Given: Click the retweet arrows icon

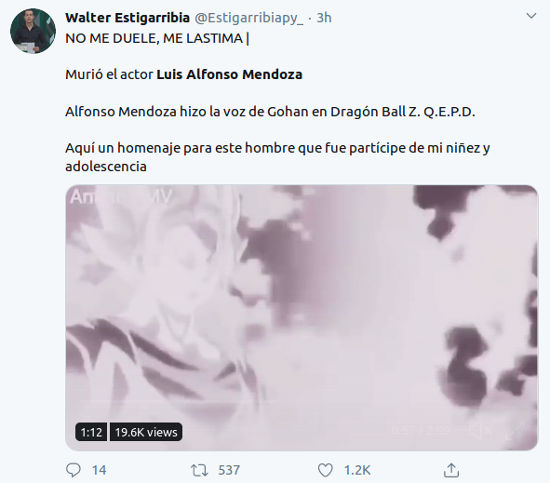Looking at the screenshot, I should coord(199,470).
